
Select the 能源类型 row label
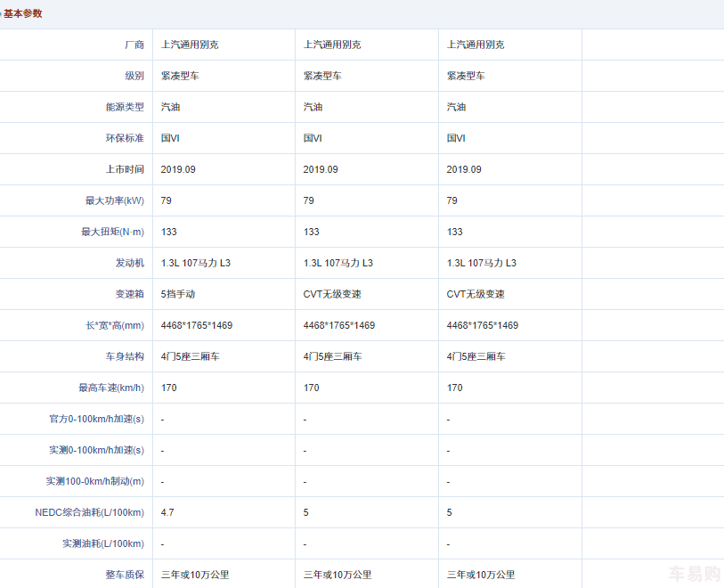click(x=125, y=107)
